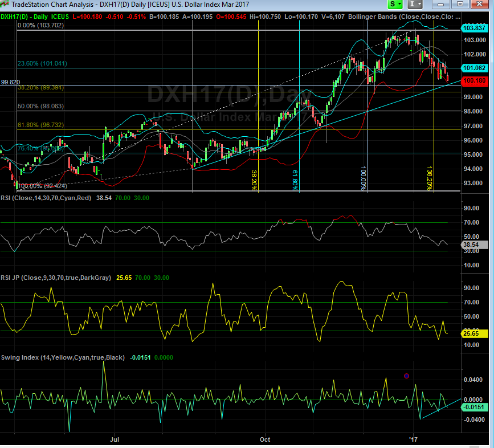Select the 138.20% Fibonacci time marker
This screenshot has width=494, height=448.
(x=430, y=178)
